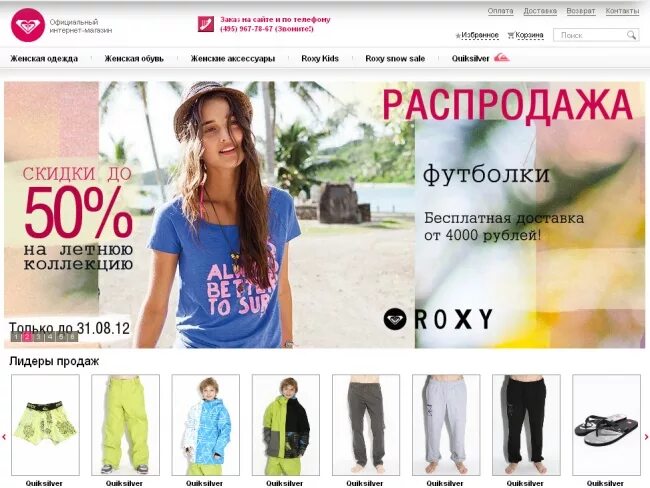
Task: Open Женская обувь menu
Action: point(134,58)
